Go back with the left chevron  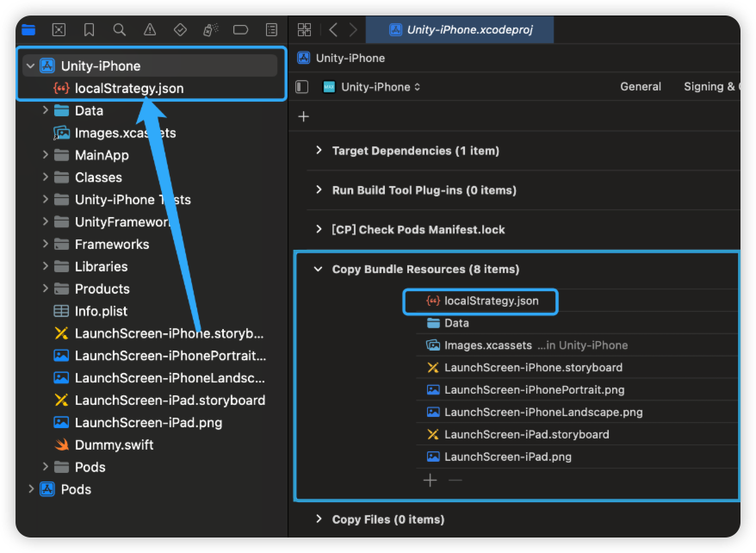333,29
